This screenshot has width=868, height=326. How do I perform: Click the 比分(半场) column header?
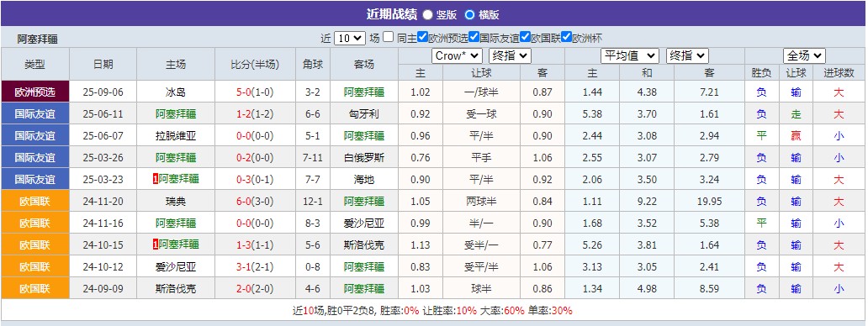255,64
